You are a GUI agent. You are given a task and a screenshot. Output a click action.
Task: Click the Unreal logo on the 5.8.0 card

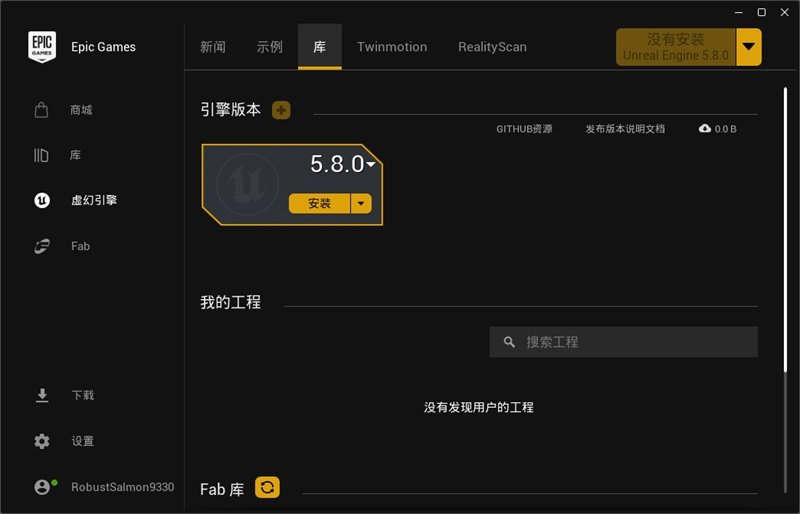(247, 184)
